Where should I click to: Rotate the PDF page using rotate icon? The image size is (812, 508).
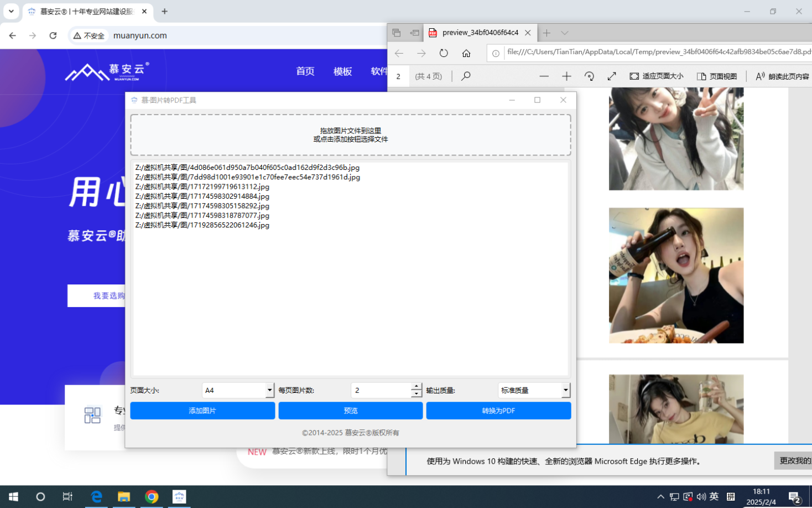point(589,76)
